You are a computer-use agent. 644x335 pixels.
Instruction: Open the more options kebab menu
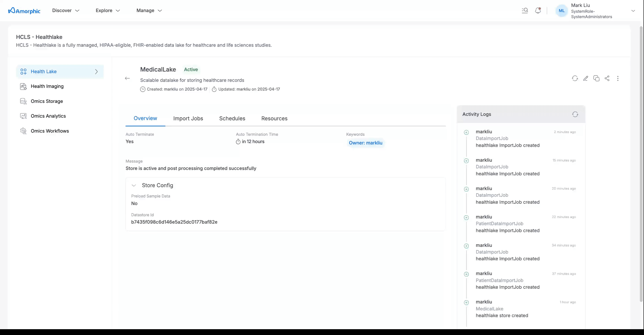click(x=618, y=78)
